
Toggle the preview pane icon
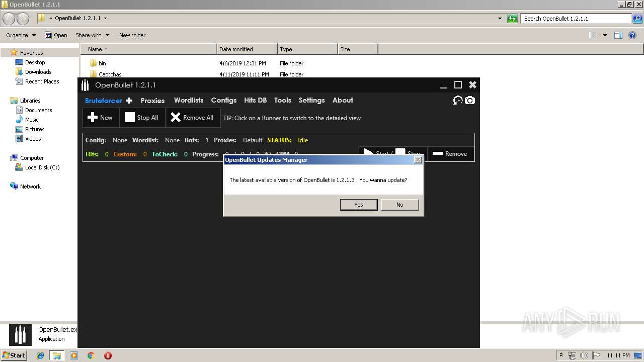point(618,35)
